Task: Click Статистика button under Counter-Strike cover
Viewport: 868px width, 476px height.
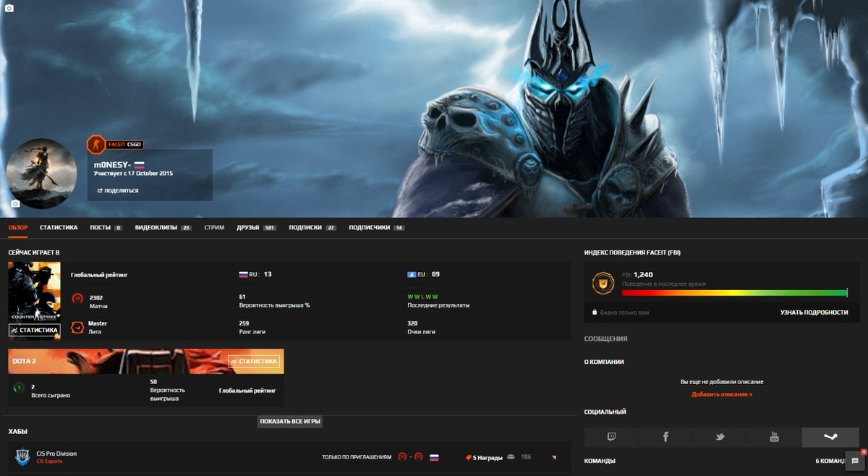Action: (34, 330)
